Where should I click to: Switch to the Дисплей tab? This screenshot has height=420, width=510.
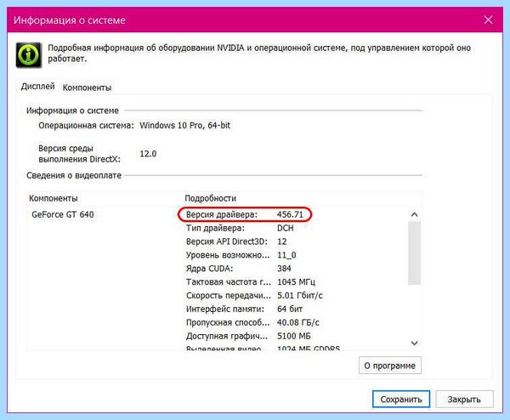(37, 87)
